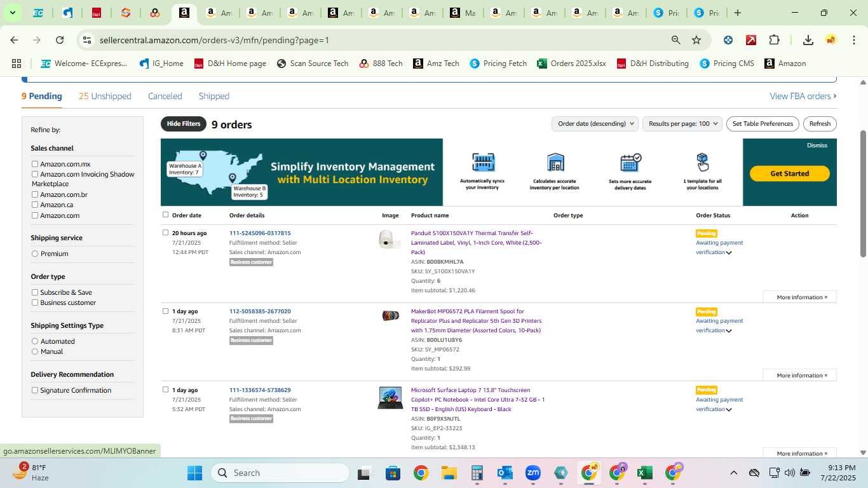
Task: Expand More information for MakerBot order
Action: click(800, 376)
